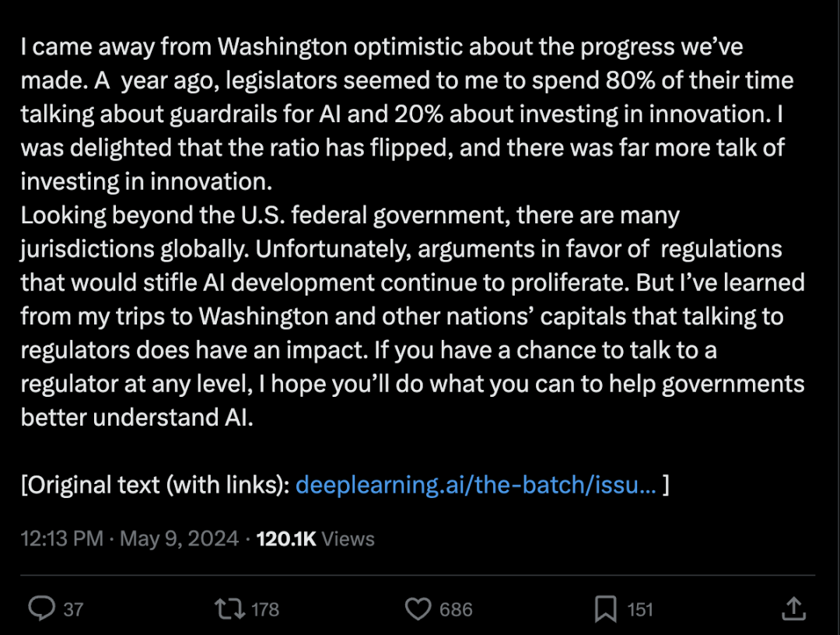Click the May 9, 2024 date
This screenshot has width=840, height=635.
click(x=179, y=539)
